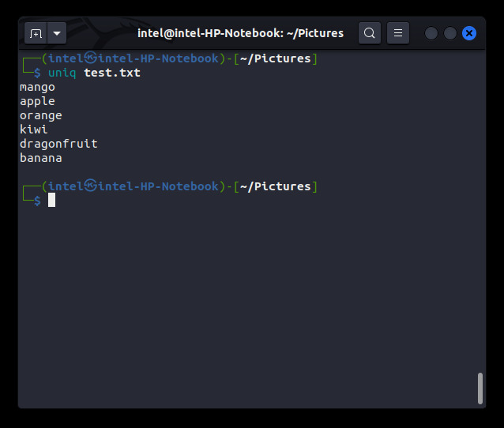This screenshot has width=504, height=428.
Task: Click the 'orange' output line
Action: [x=41, y=115]
